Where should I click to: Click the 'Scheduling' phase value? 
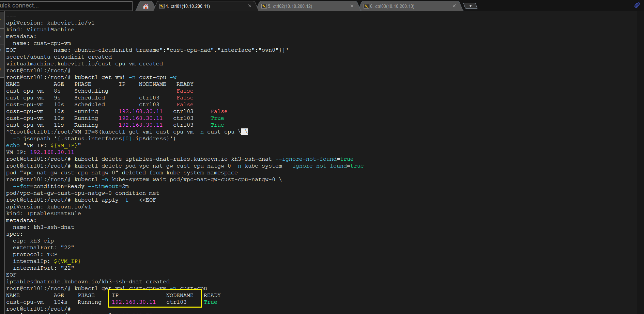[91, 91]
